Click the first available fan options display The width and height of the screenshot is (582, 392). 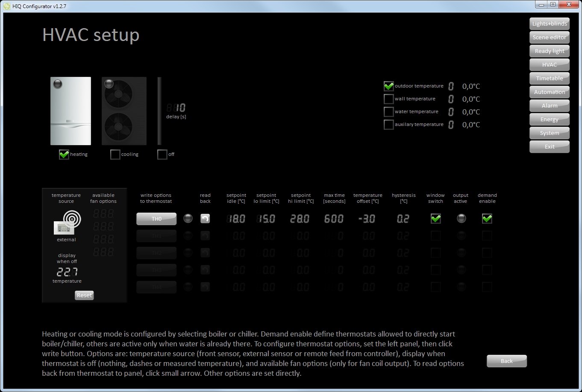(103, 214)
